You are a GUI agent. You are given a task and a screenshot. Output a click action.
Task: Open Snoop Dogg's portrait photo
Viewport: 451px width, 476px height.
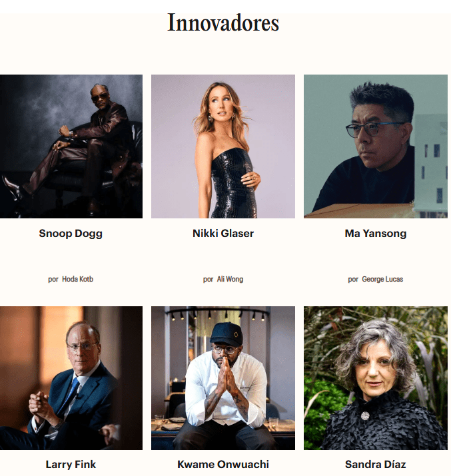click(71, 146)
